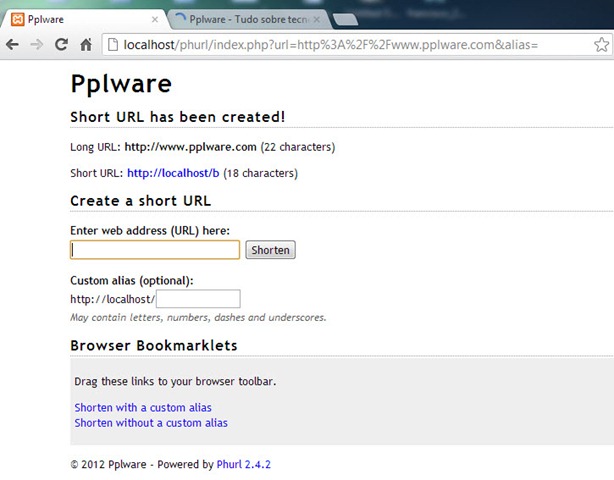Click the custom alias input field

click(198, 299)
